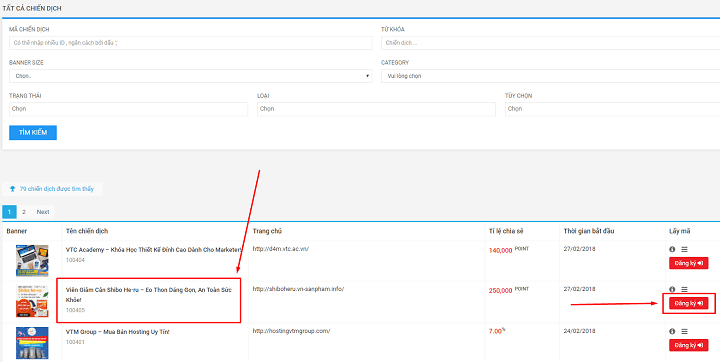The width and height of the screenshot is (720, 362).
Task: Focus the Mã Chiến Dịch input field
Action: 191,43
